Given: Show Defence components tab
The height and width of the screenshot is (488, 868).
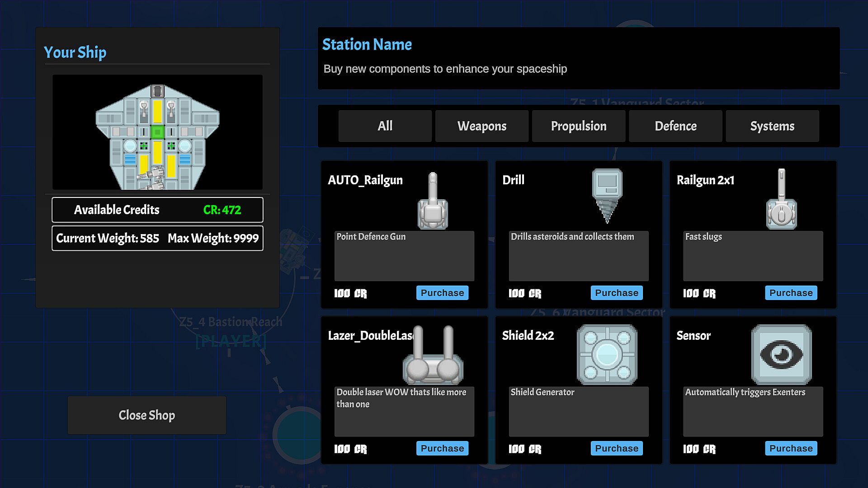Looking at the screenshot, I should (x=675, y=126).
